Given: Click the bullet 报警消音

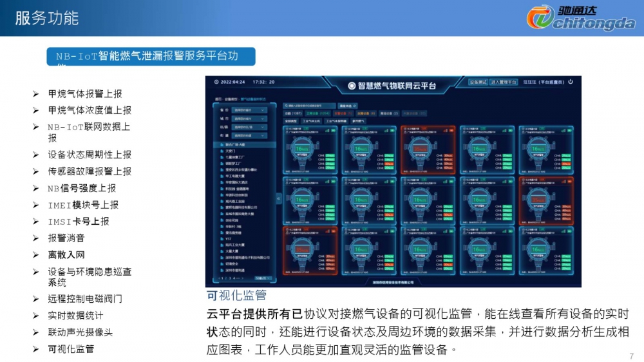Looking at the screenshot, I should point(66,238).
